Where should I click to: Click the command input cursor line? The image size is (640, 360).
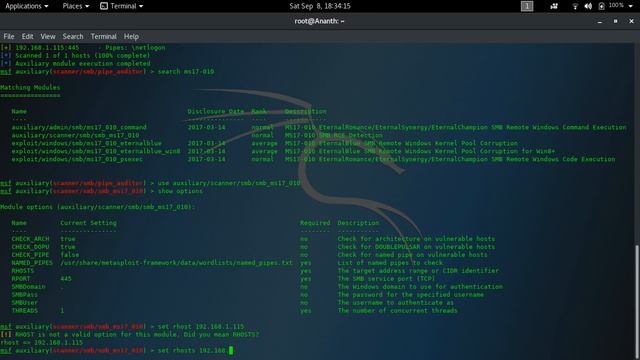[x=117, y=350]
